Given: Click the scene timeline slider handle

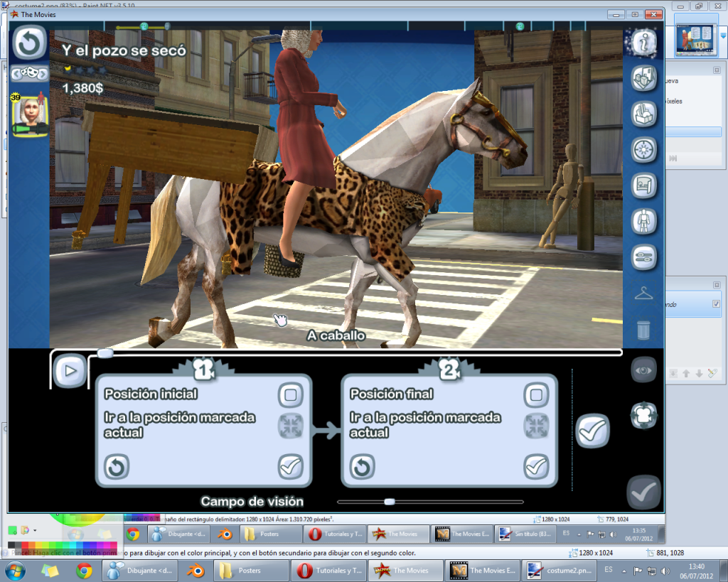Looking at the screenshot, I should pyautogui.click(x=105, y=353).
